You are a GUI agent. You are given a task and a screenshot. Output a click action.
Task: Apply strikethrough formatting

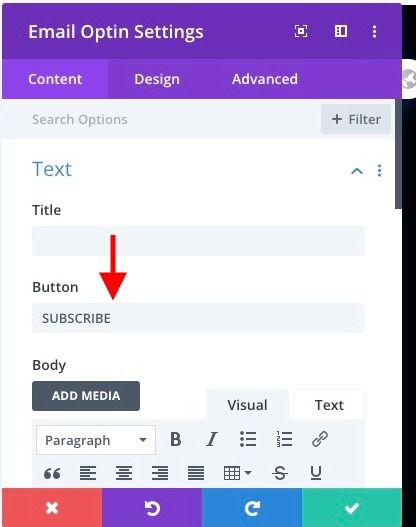(x=280, y=473)
